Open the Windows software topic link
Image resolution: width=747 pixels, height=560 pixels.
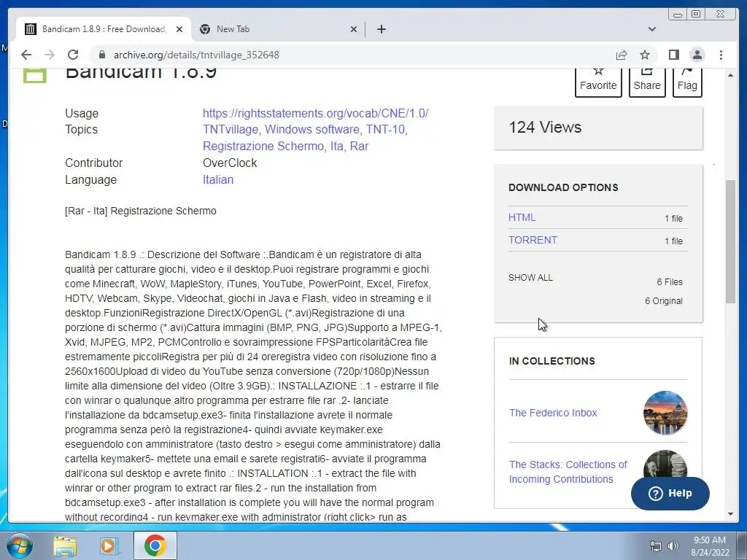[x=312, y=130]
